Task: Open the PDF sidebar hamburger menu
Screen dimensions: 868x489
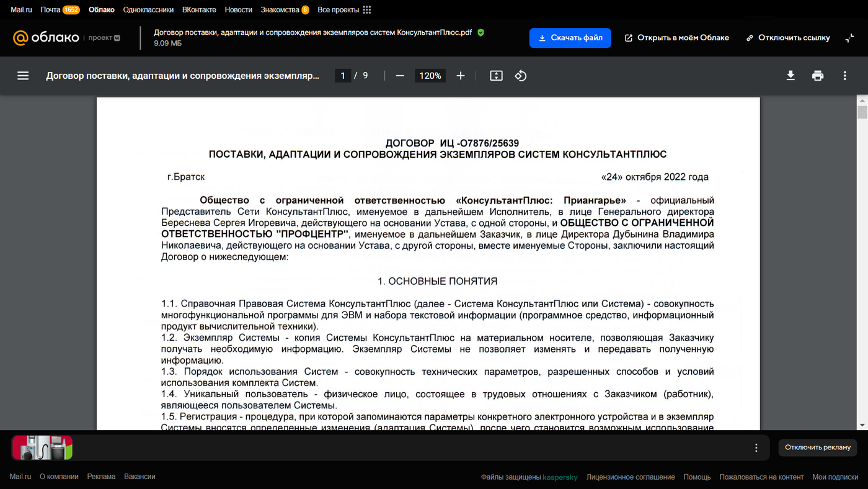Action: (x=23, y=76)
